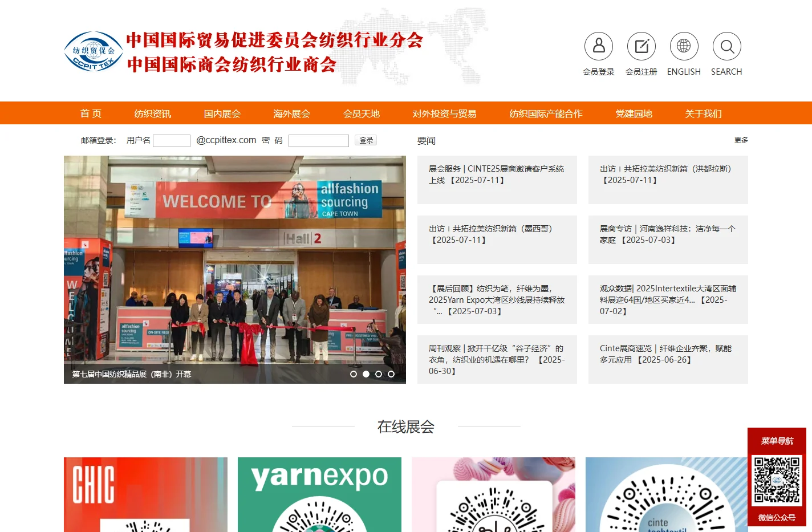
Task: Open news 展后回顾 2025Yarn Expo大湾区纱线展
Action: (x=497, y=299)
